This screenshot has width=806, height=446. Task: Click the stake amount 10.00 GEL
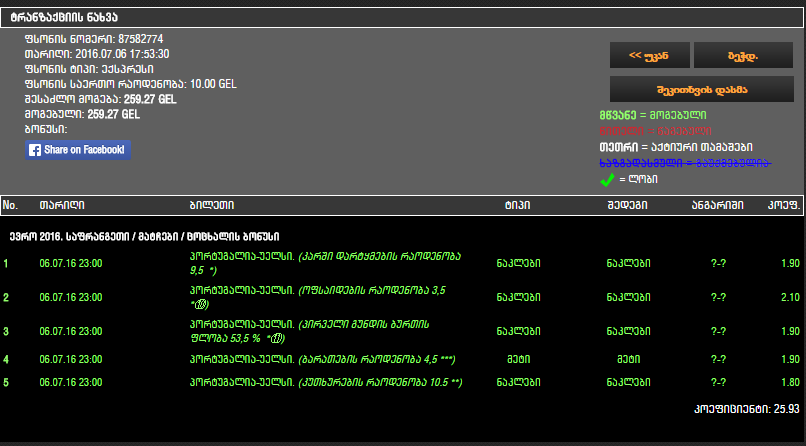coord(213,84)
